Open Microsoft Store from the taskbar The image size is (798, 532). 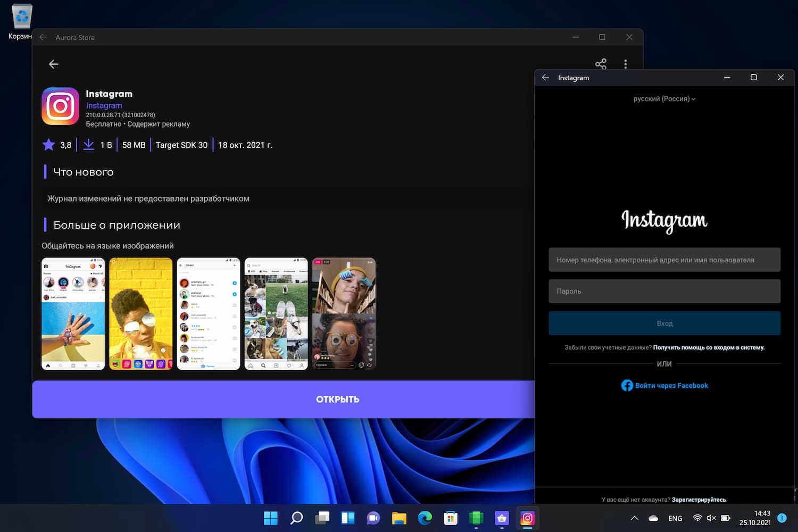(x=450, y=518)
